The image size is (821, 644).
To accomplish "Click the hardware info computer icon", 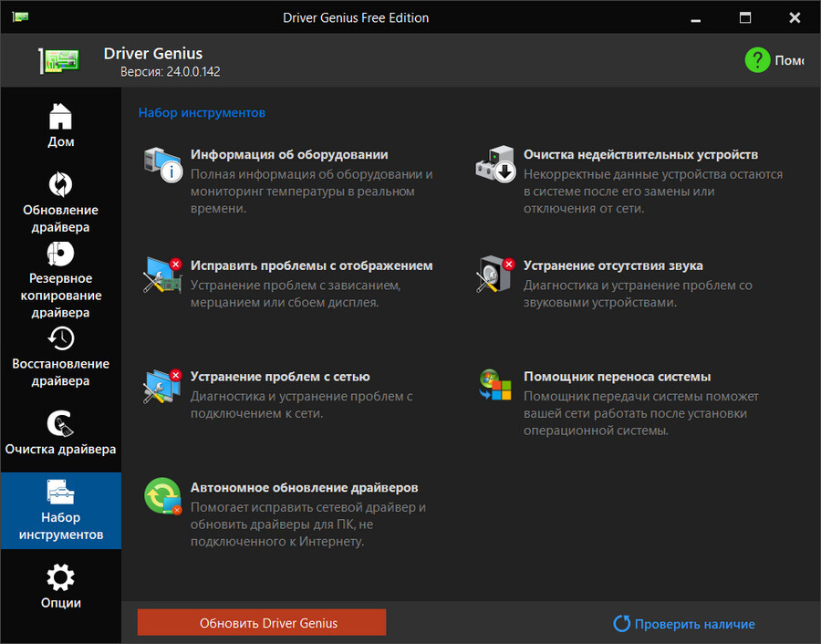I will [163, 164].
